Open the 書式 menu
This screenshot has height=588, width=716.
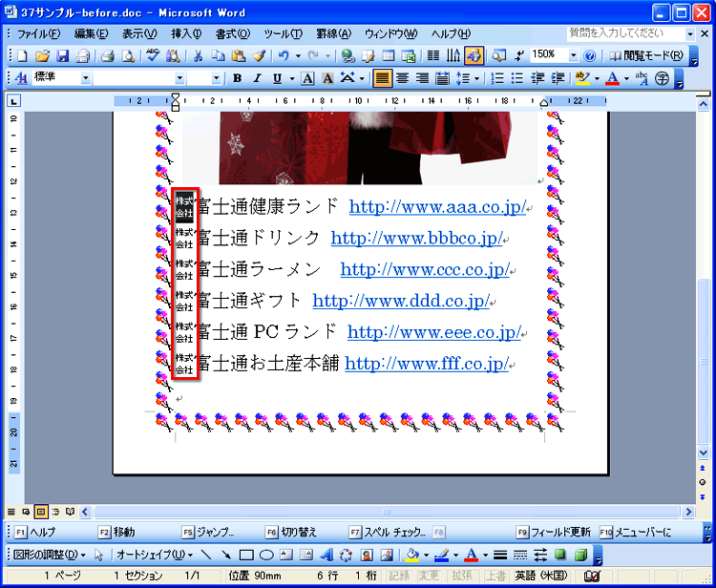(233, 33)
